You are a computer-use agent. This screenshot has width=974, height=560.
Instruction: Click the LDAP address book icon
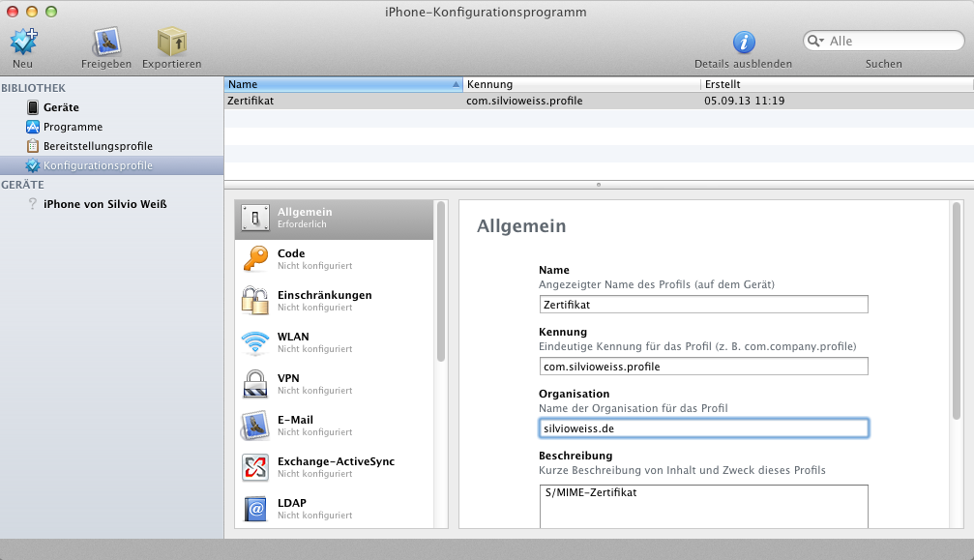(x=255, y=509)
